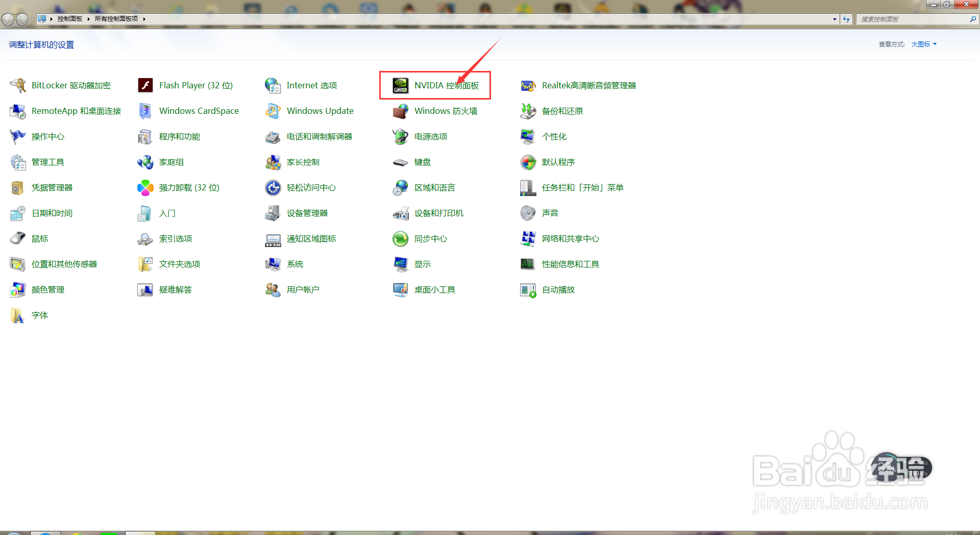980x535 pixels.
Task: Open the 操作中心 flag icon
Action: 18,136
